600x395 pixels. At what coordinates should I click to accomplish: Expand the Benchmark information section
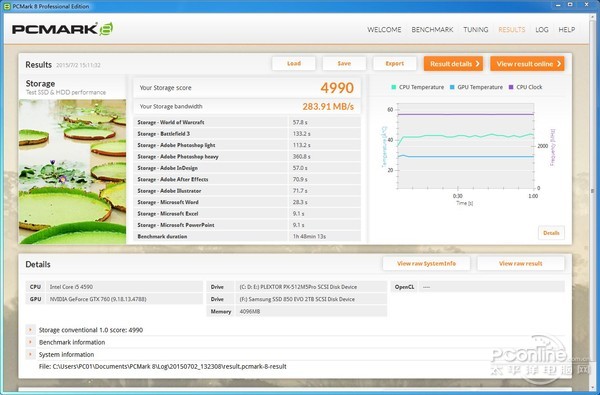tap(30, 342)
